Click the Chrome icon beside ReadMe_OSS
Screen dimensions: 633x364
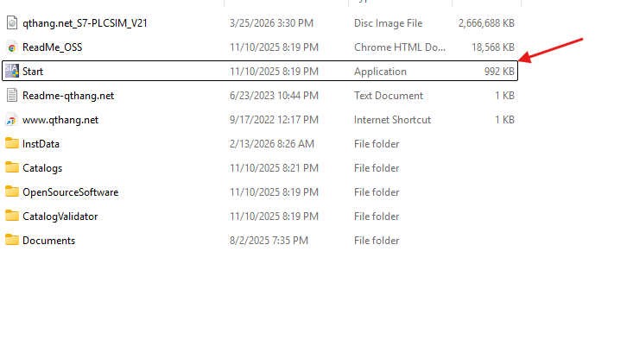coord(12,47)
